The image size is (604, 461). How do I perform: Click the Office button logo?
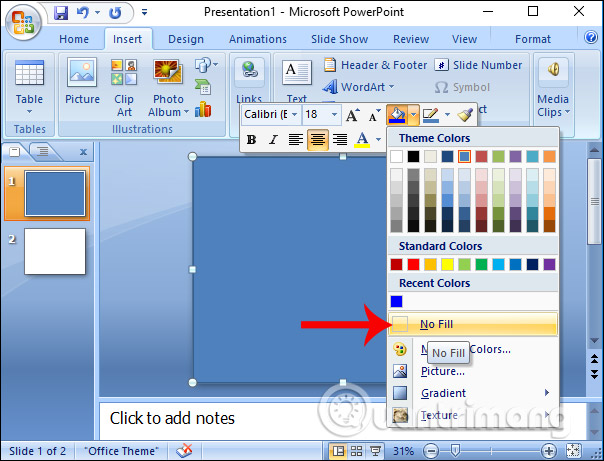click(23, 22)
